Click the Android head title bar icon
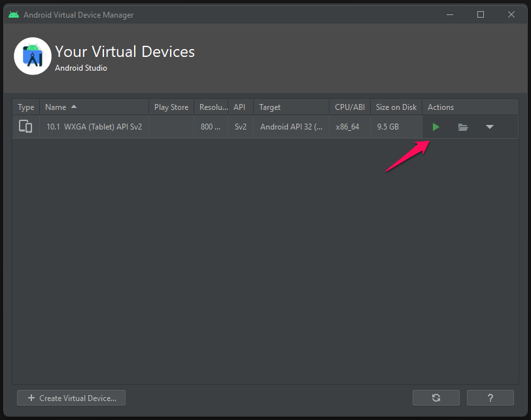Screen dimensions: 531x420 pyautogui.click(x=14, y=14)
